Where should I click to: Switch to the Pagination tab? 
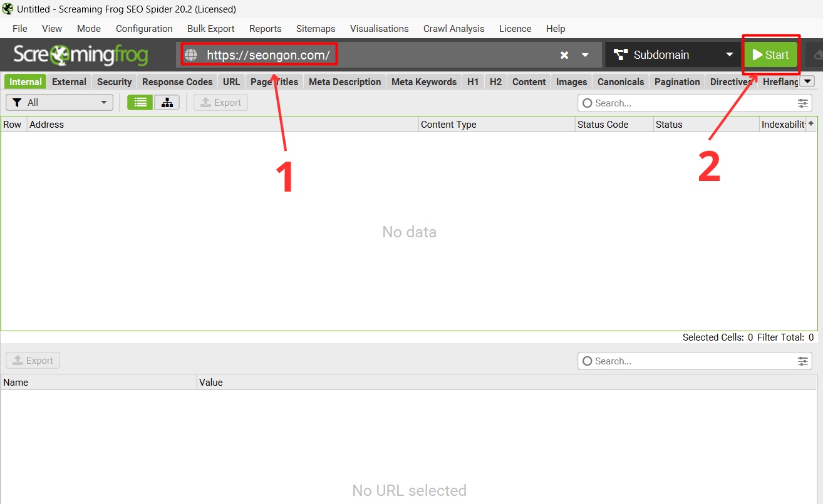[x=677, y=82]
